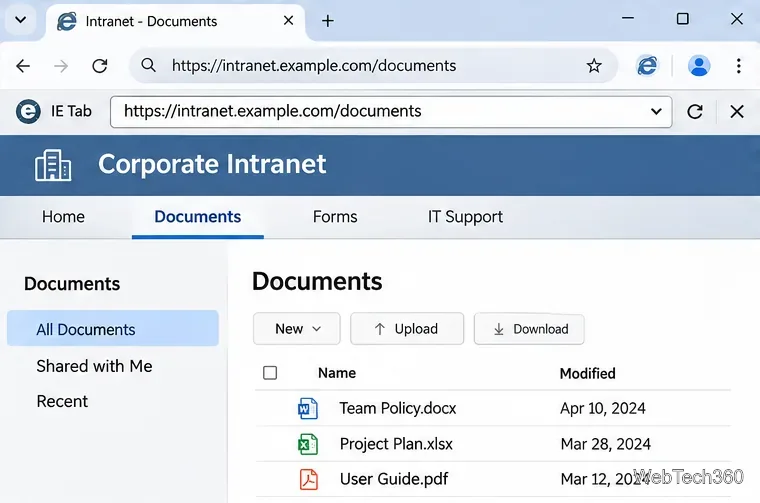Expand the IE Tab address dropdown
The height and width of the screenshot is (503, 760).
click(656, 111)
